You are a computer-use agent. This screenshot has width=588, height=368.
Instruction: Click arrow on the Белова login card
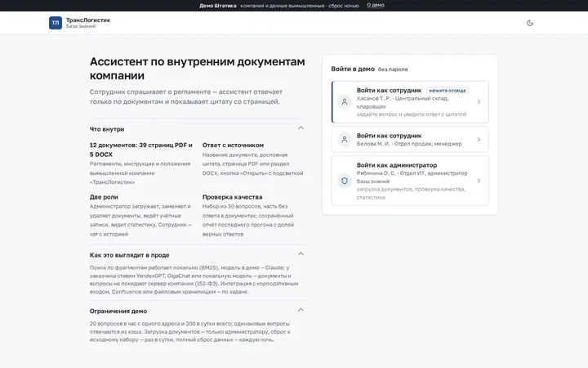[x=479, y=139]
